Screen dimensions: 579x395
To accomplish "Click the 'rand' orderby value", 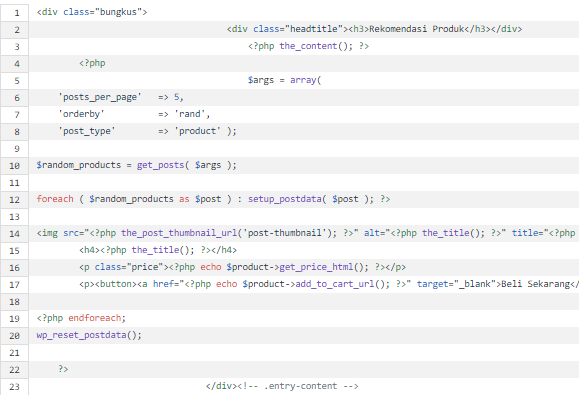I will 189,114.
